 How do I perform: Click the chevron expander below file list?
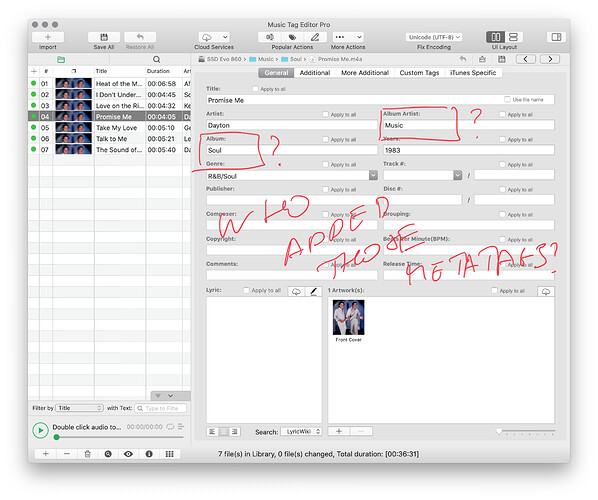click(170, 395)
